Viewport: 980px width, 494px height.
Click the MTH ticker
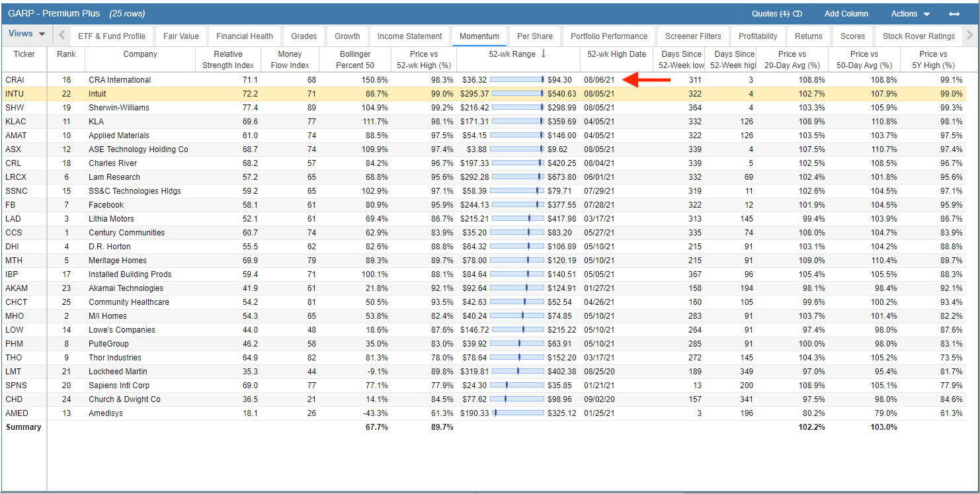coord(14,261)
